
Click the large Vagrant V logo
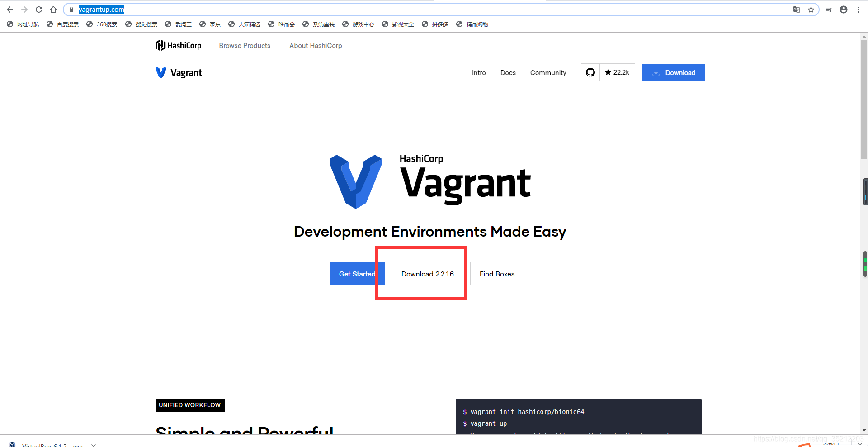356,181
